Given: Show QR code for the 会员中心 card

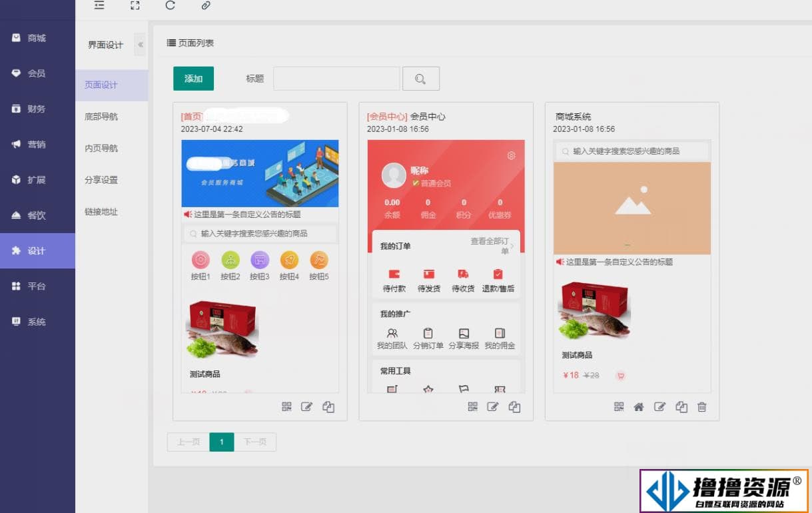Looking at the screenshot, I should [472, 407].
